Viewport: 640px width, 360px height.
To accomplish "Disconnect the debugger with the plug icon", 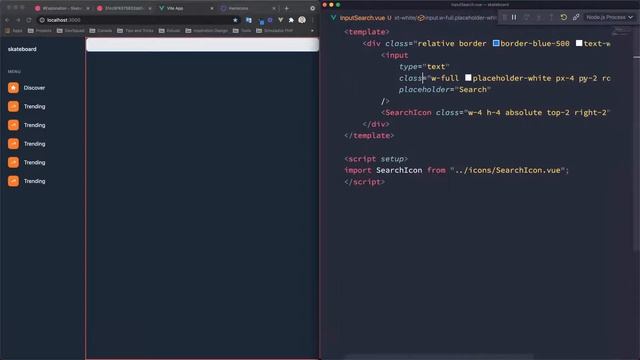I will 576,17.
